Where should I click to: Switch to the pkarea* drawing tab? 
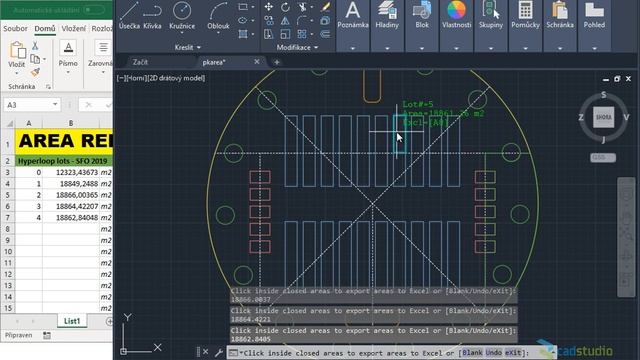[x=214, y=62]
